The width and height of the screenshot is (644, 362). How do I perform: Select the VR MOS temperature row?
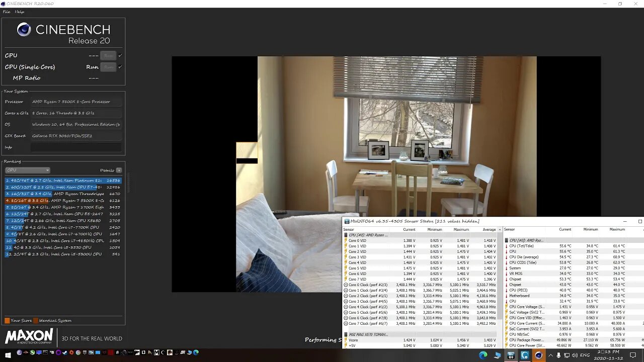(x=574, y=274)
